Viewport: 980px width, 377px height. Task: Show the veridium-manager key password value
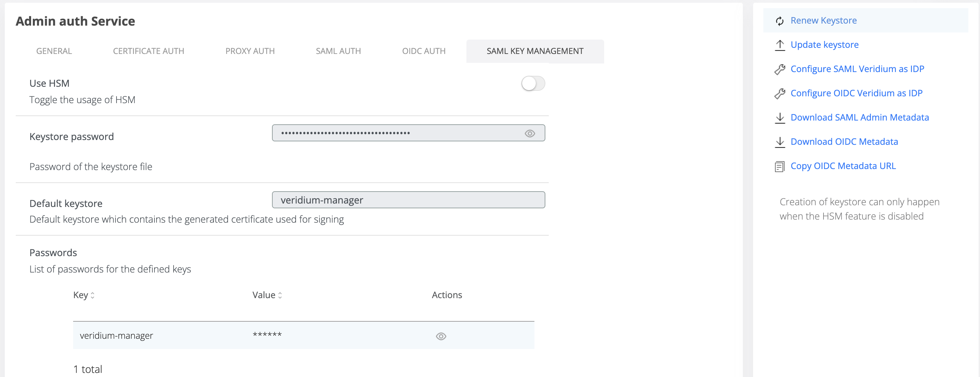[441, 336]
